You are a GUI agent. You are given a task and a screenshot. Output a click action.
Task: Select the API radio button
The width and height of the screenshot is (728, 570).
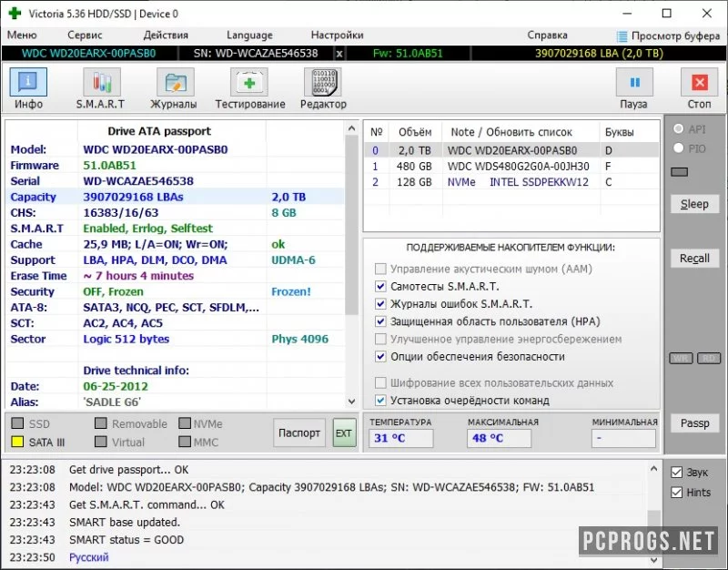(x=678, y=128)
